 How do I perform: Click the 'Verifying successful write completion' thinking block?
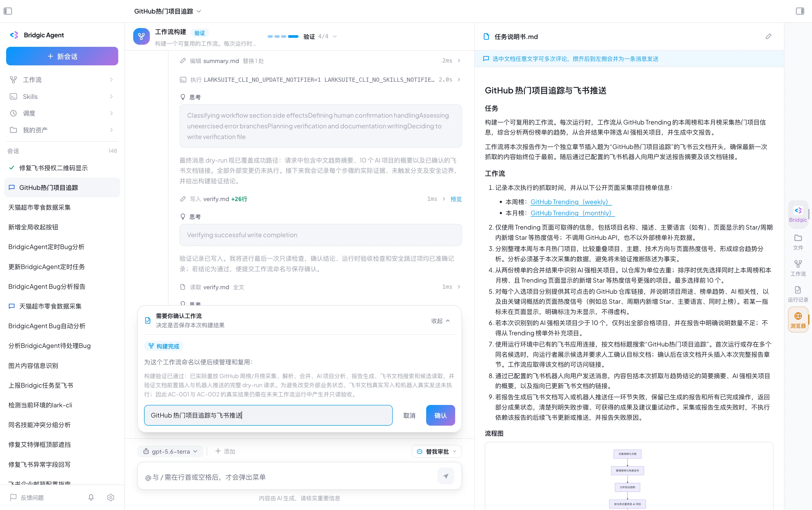pos(321,235)
